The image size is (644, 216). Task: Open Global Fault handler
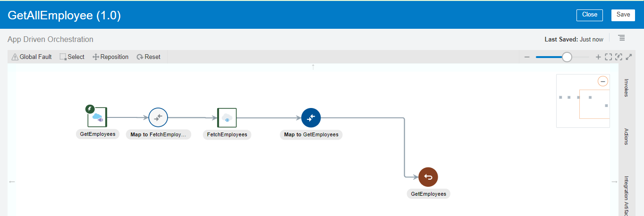coord(32,57)
